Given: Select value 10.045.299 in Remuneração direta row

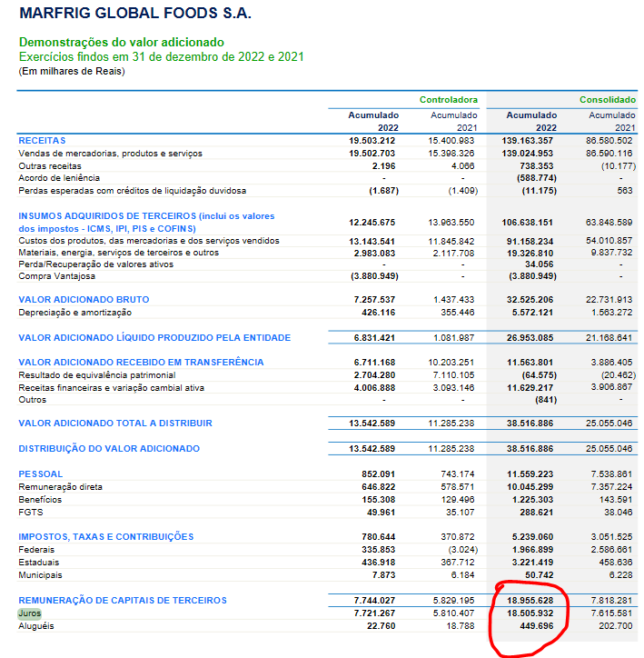Looking at the screenshot, I should coord(530,487).
